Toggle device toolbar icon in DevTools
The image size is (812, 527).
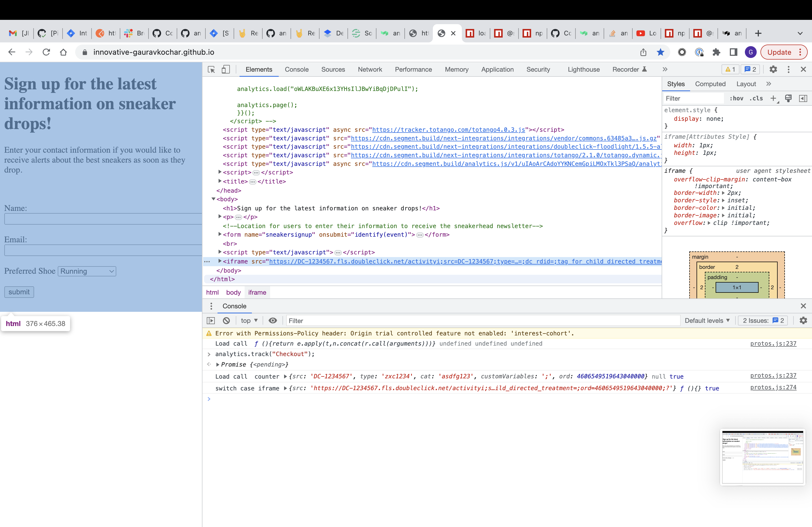point(226,69)
